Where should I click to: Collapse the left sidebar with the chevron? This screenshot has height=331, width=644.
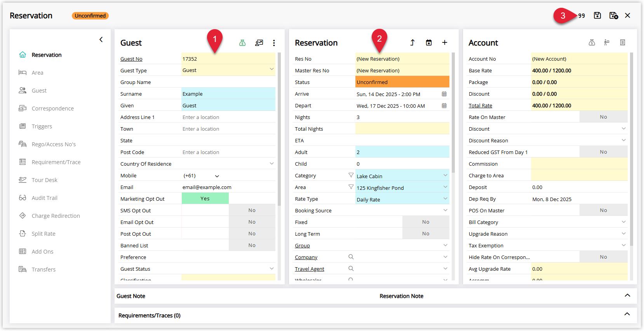point(101,40)
